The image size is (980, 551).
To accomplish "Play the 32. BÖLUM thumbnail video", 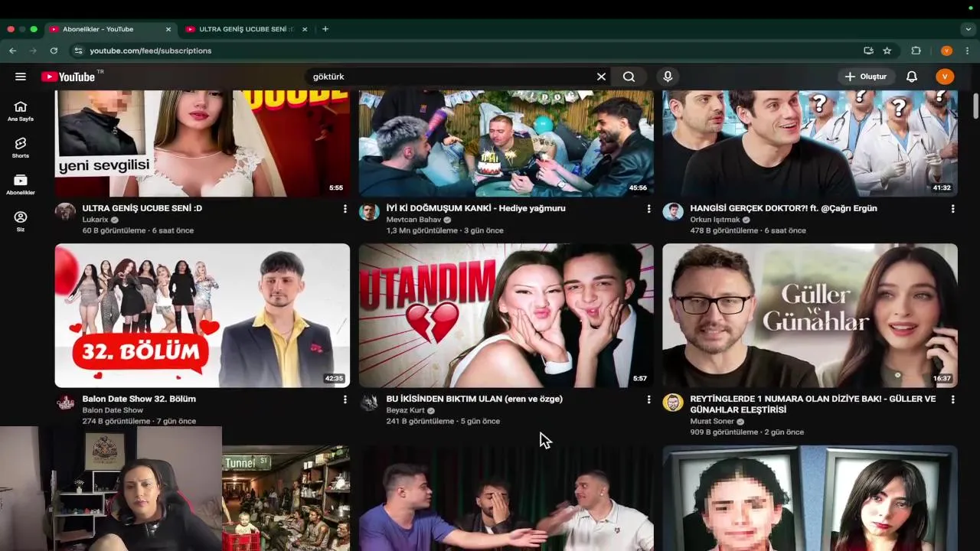I will click(202, 315).
